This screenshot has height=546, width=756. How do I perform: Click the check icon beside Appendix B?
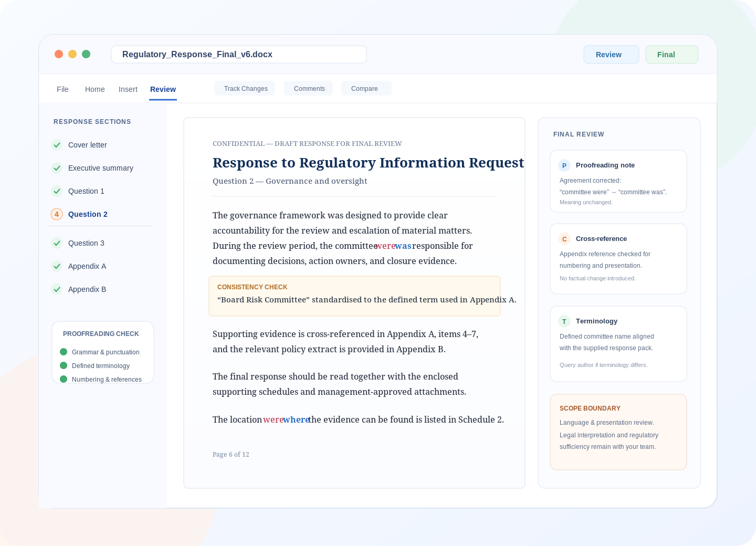click(x=57, y=289)
